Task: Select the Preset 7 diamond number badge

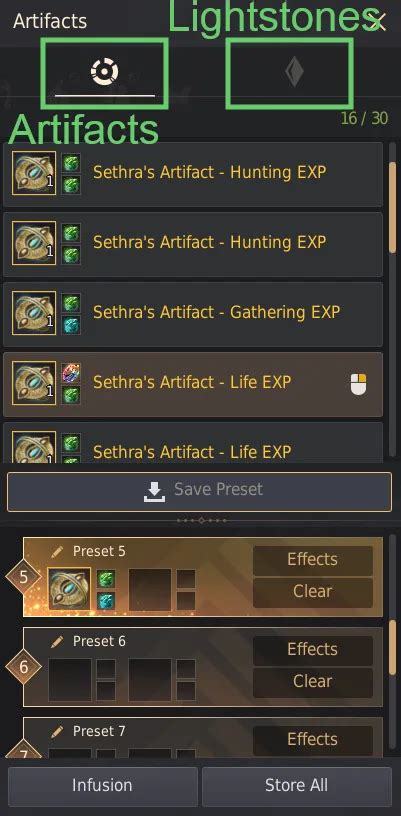Action: pyautogui.click(x=23, y=753)
